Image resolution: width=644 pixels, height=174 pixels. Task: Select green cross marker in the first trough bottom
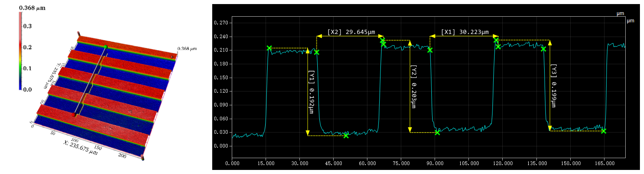346,135
